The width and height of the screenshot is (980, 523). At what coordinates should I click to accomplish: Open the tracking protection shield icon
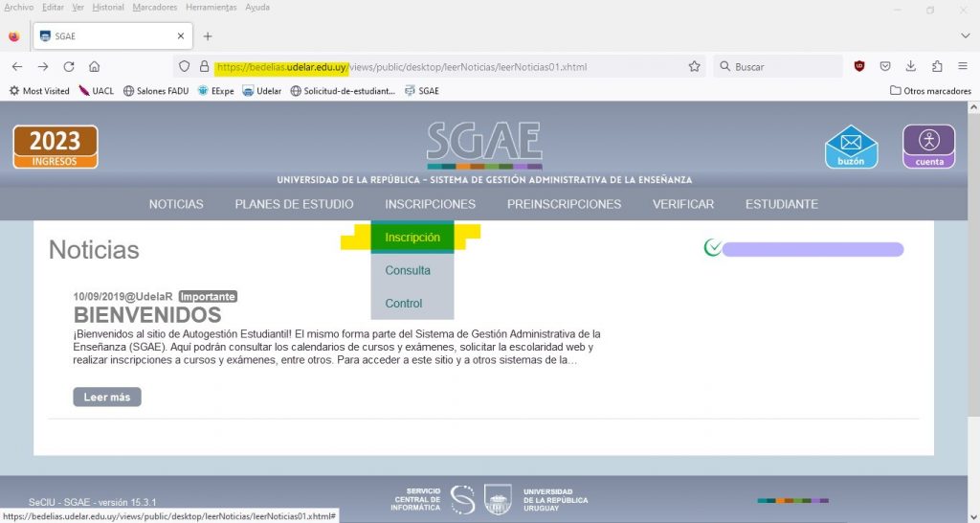point(185,66)
